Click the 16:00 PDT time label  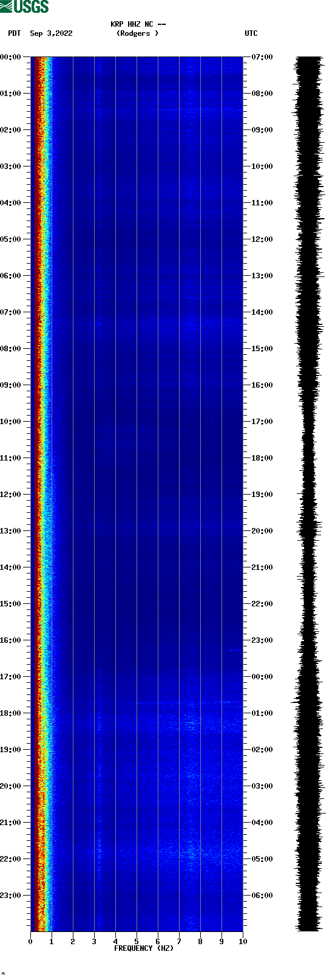point(11,640)
